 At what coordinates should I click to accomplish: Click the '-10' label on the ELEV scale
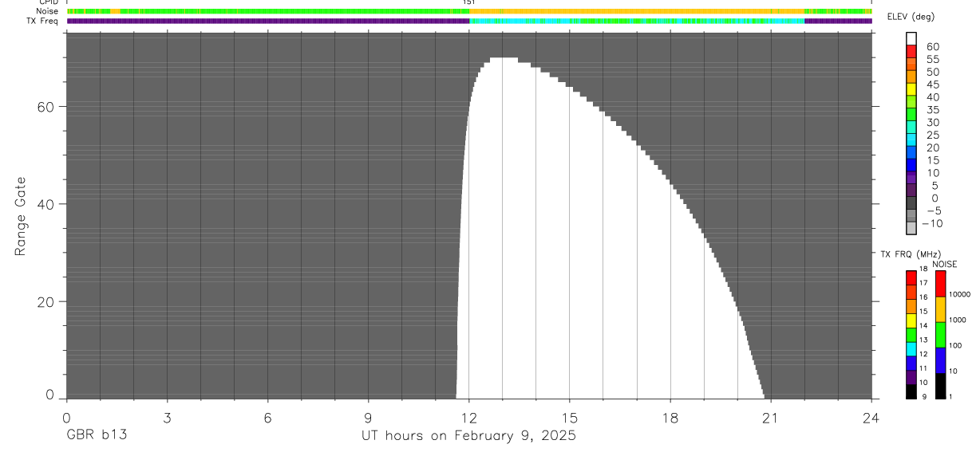pyautogui.click(x=931, y=223)
